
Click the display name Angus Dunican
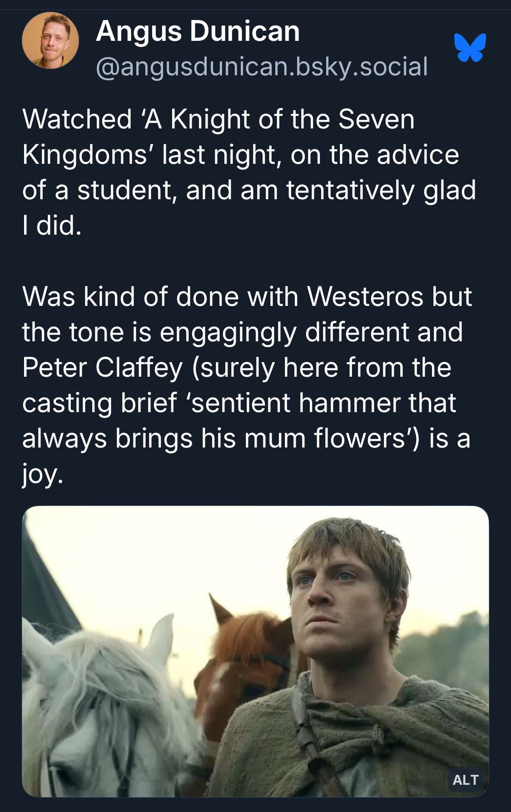point(198,31)
